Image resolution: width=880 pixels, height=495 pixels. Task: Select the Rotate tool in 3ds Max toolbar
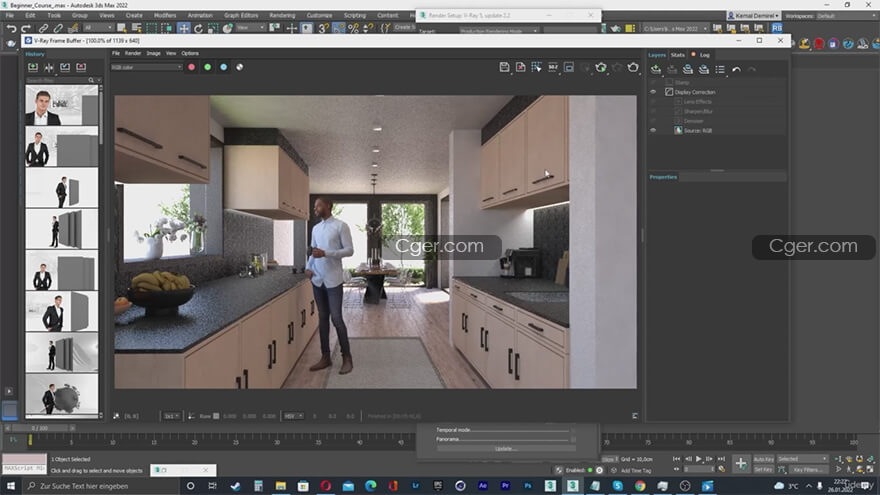[x=198, y=28]
